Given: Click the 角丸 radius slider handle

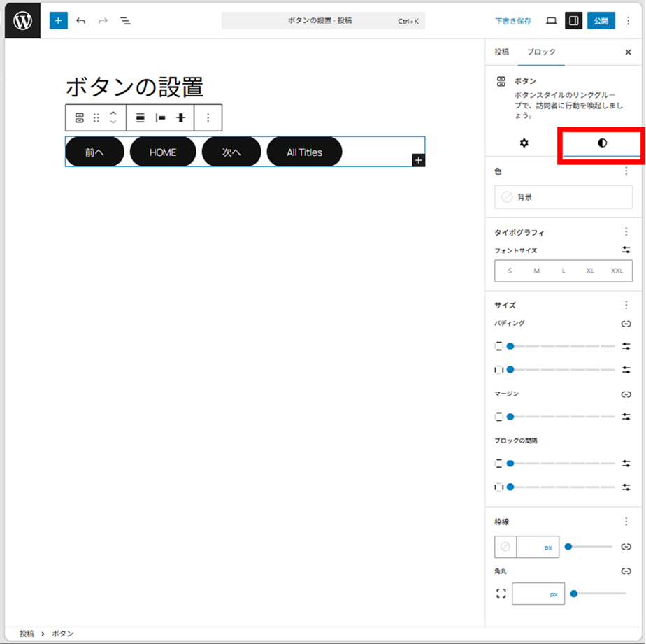Looking at the screenshot, I should coord(574,594).
